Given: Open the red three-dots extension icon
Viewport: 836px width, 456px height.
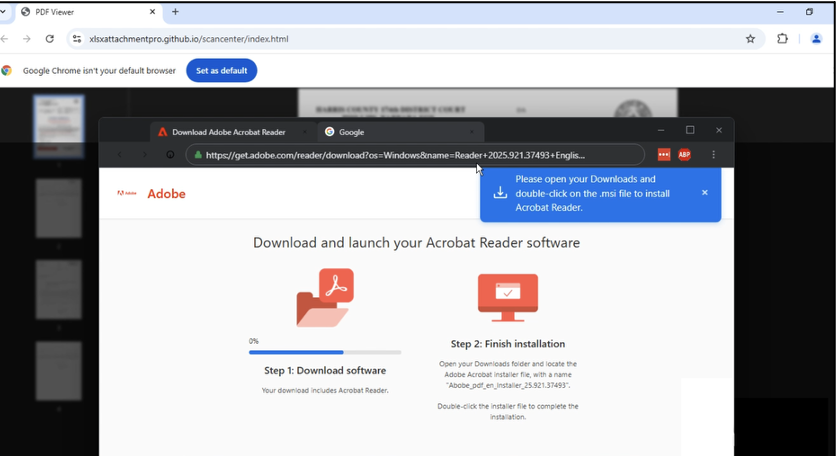Looking at the screenshot, I should pyautogui.click(x=664, y=155).
